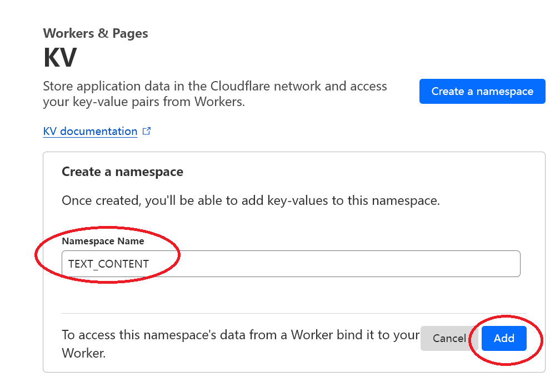Click the Namespace Name label
This screenshot has width=560, height=392.
(103, 241)
